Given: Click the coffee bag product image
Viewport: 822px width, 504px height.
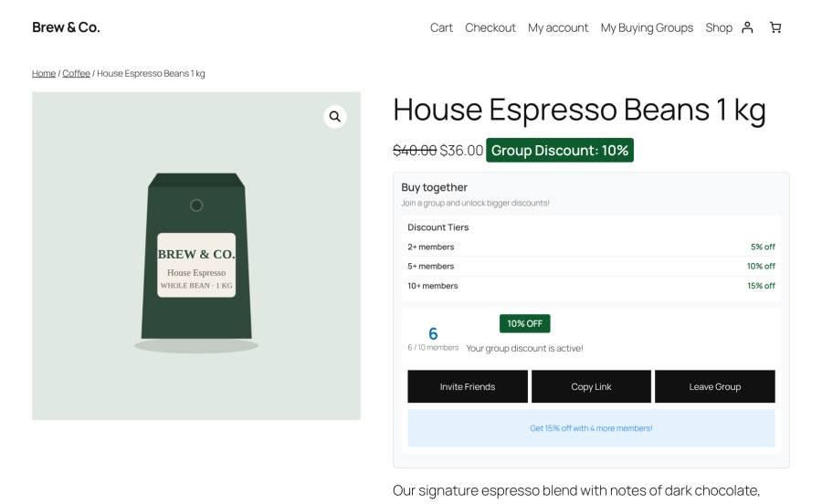Looking at the screenshot, I should pos(196,257).
